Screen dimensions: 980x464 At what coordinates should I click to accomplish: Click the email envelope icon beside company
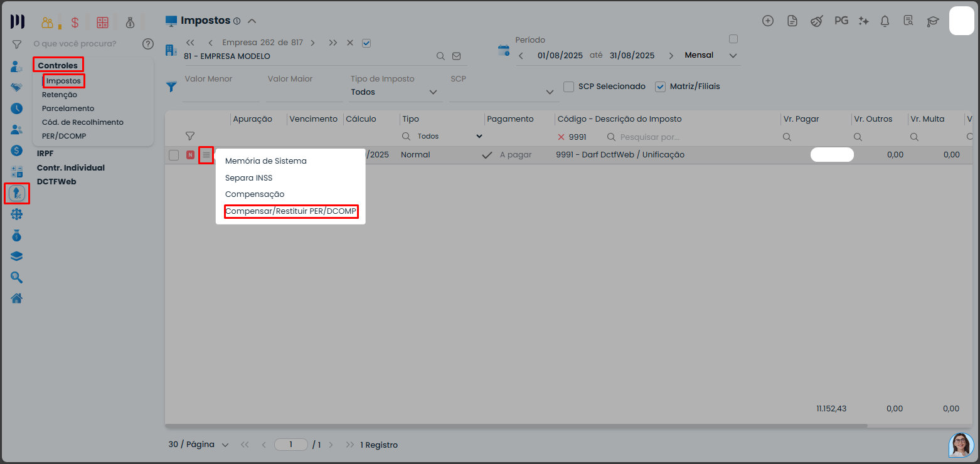(457, 56)
